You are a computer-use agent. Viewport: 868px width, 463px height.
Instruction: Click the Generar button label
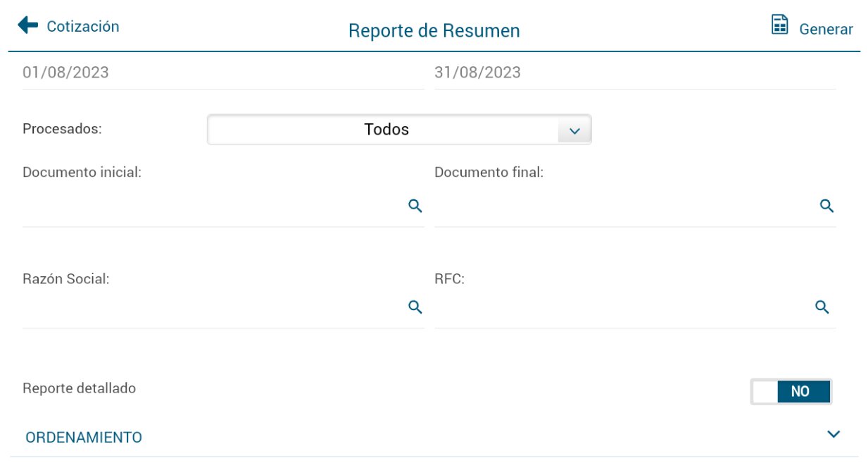click(x=826, y=29)
